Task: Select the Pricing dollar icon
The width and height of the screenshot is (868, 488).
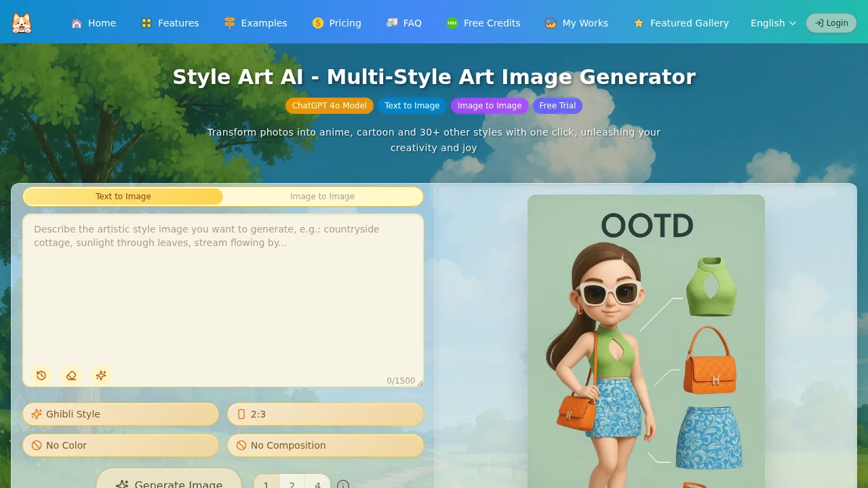Action: coord(317,22)
